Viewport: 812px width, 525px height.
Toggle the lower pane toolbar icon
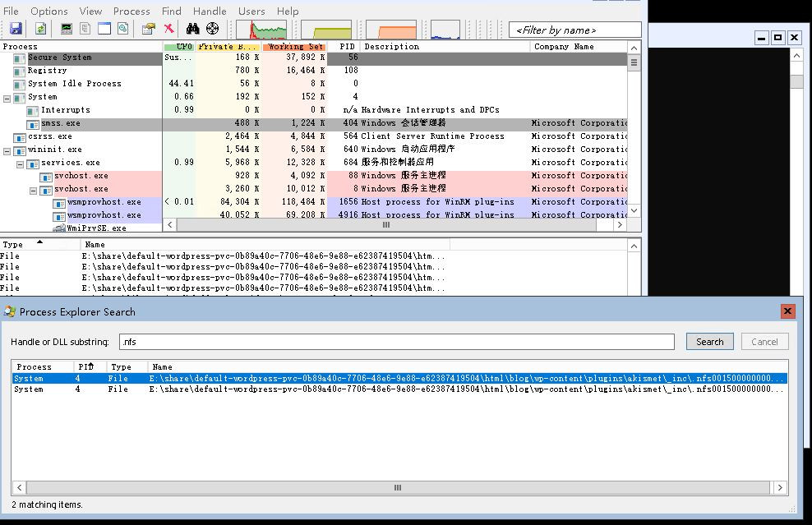[104, 29]
